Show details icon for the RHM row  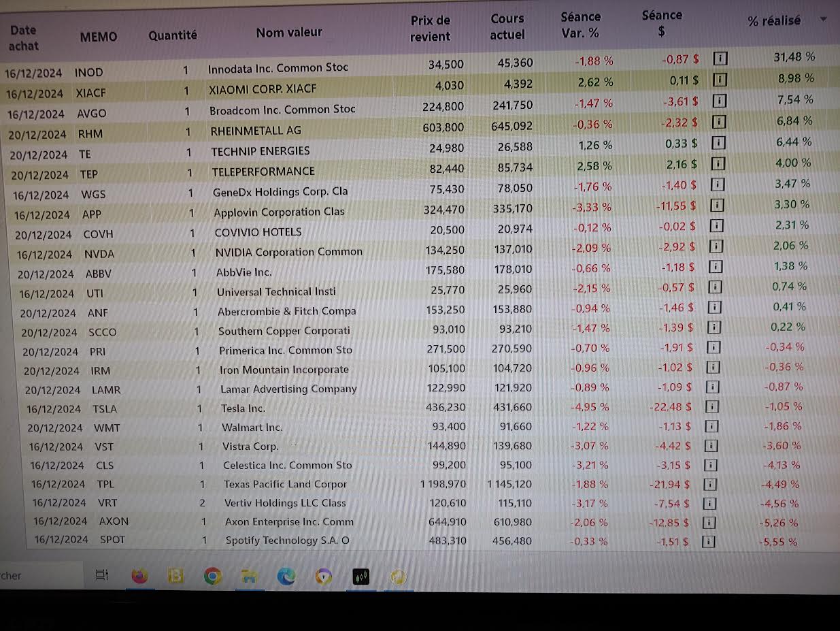point(720,123)
